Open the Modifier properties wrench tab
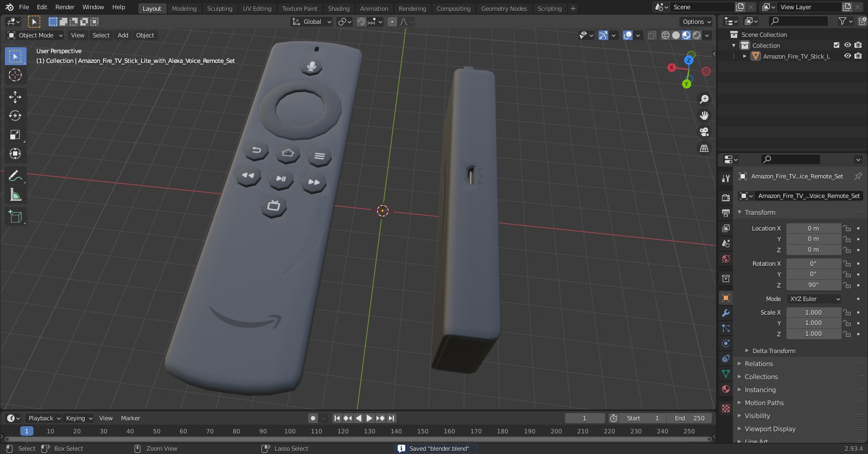The height and width of the screenshot is (454, 868). (x=726, y=313)
